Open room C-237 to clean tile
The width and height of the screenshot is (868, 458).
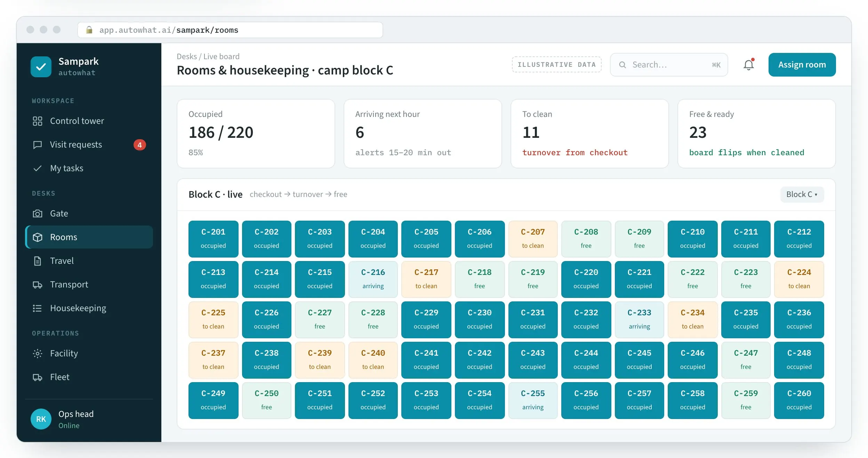pyautogui.click(x=213, y=360)
